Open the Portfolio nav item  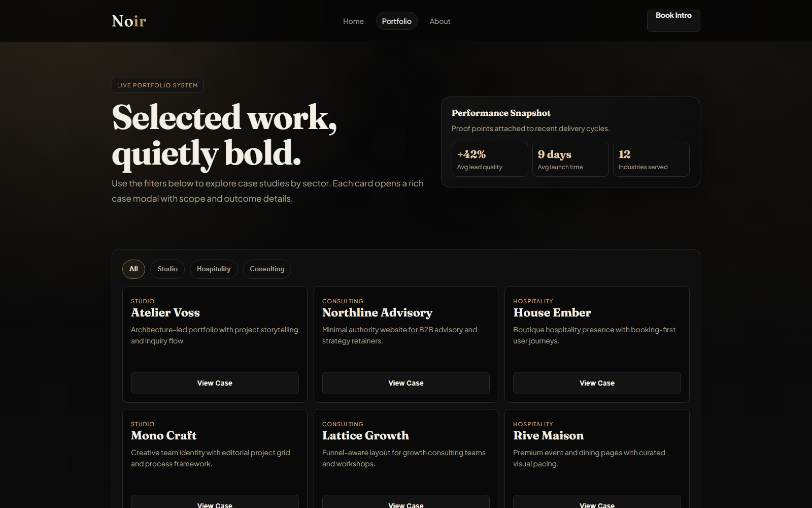396,21
